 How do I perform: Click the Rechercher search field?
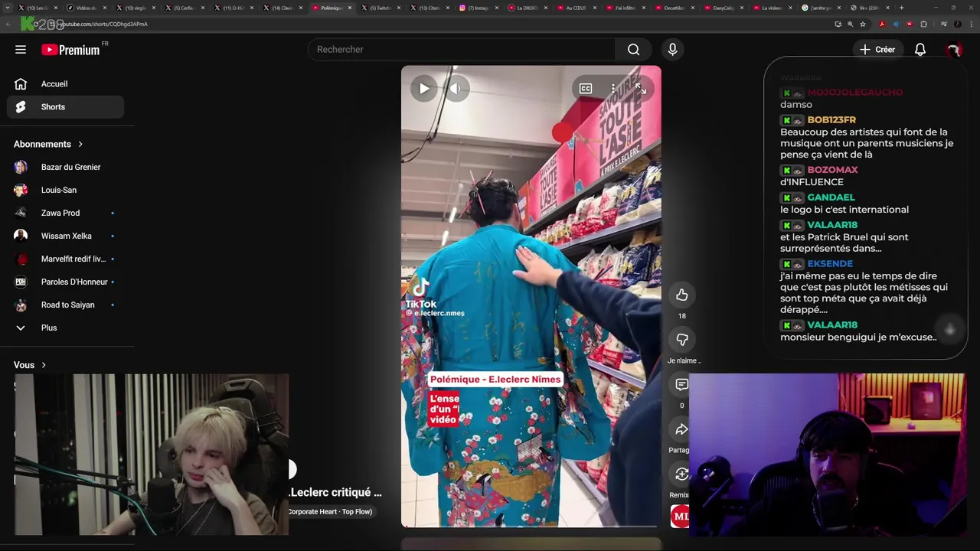462,50
